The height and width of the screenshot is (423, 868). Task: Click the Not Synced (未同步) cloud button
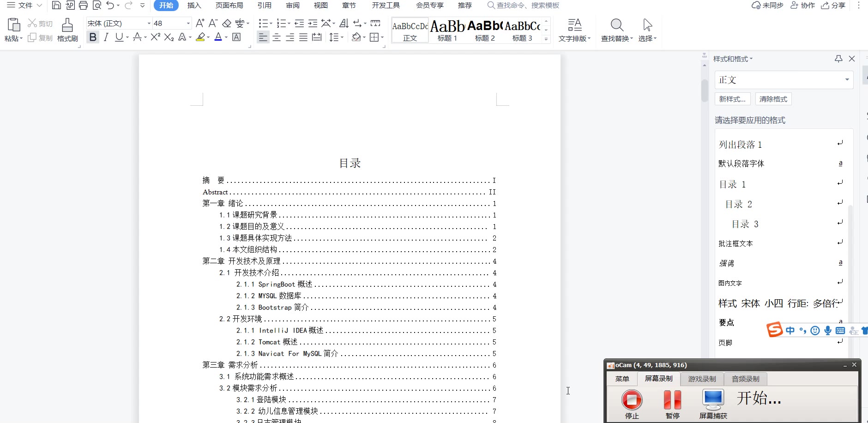point(767,6)
